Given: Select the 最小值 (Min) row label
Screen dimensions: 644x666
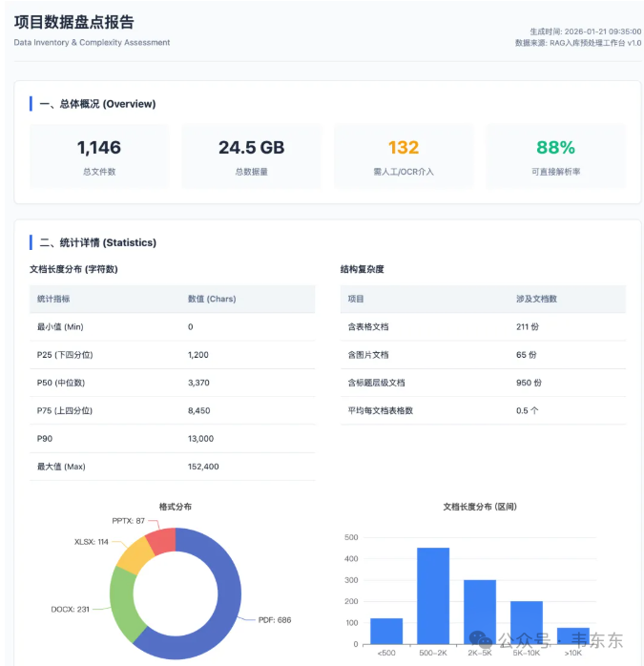Looking at the screenshot, I should [x=60, y=327].
